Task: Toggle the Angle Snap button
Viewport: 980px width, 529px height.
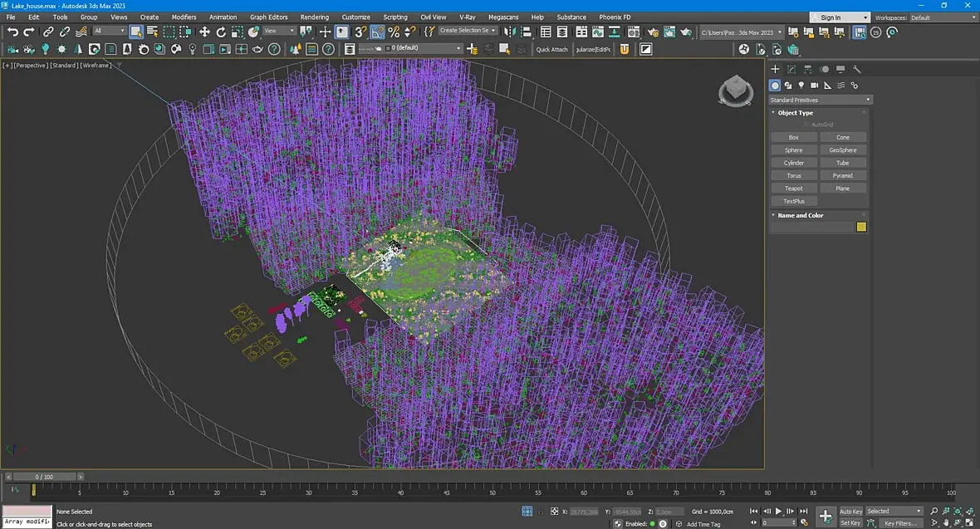Action: click(x=377, y=32)
